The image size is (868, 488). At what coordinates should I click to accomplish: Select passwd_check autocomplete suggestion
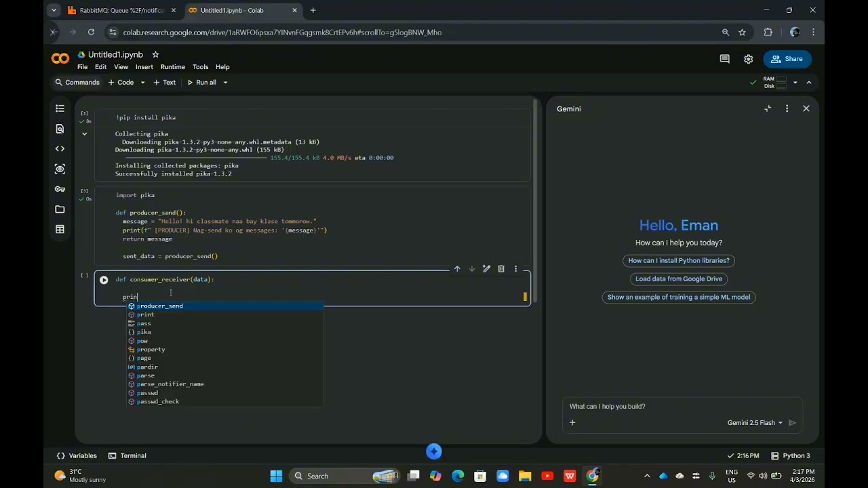pos(224,401)
